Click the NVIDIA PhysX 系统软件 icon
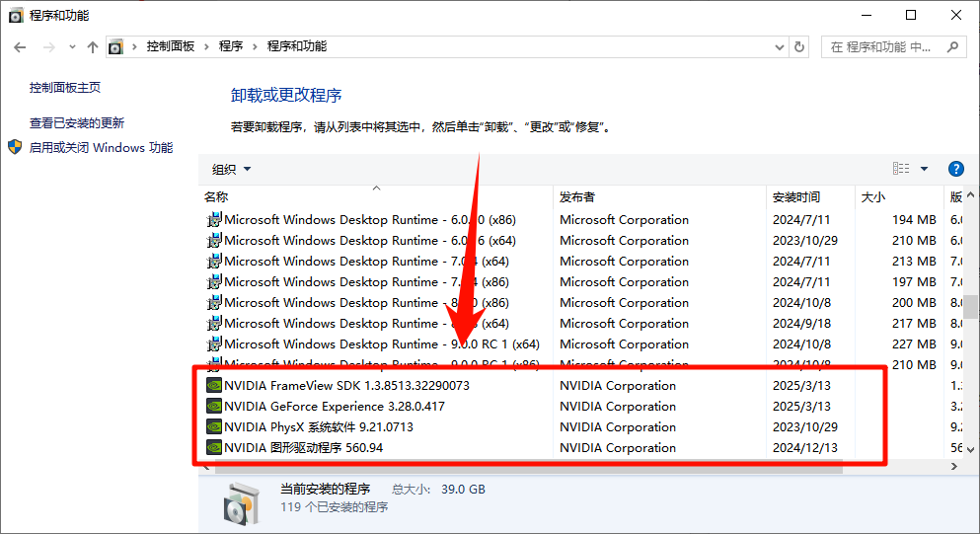This screenshot has height=534, width=980. 213,427
